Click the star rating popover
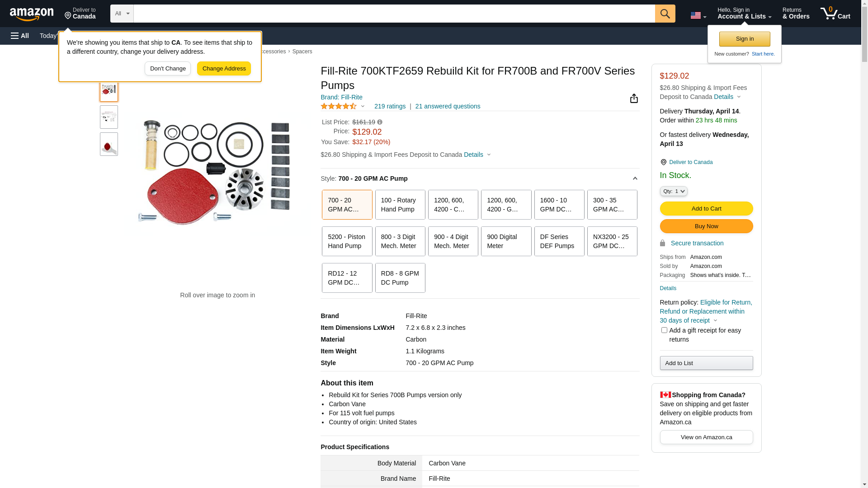This screenshot has height=488, width=868. click(343, 106)
